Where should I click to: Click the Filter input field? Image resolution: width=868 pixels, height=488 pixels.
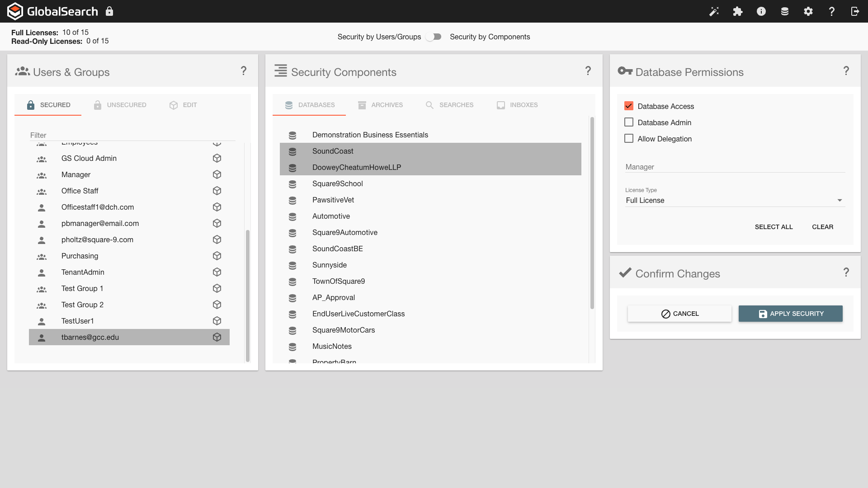click(131, 135)
